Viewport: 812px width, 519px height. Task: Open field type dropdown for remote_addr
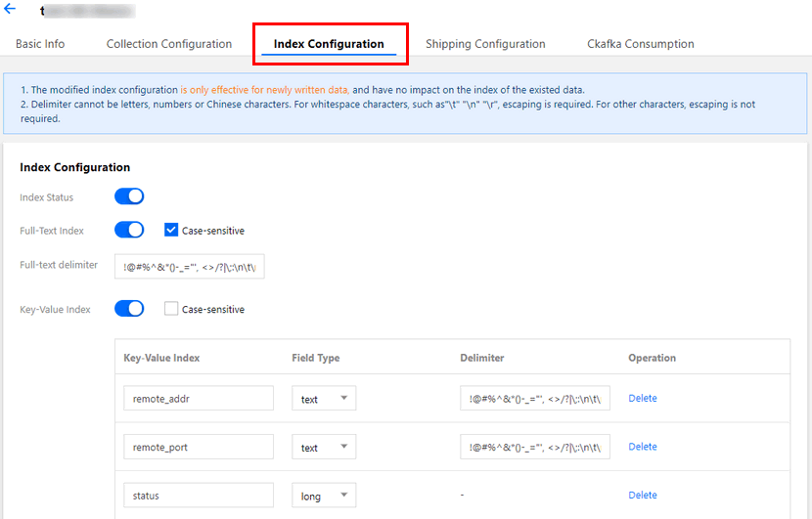324,399
